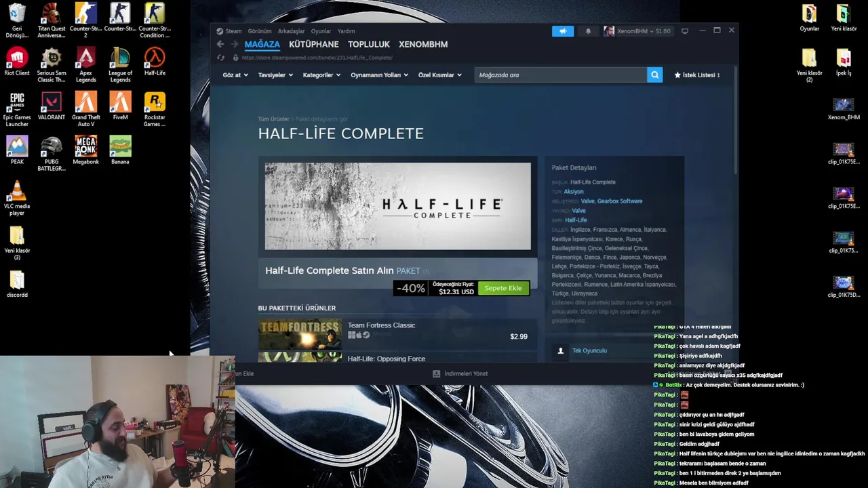Click the magnifier search button
Image resolution: width=868 pixels, height=488 pixels.
coord(654,75)
